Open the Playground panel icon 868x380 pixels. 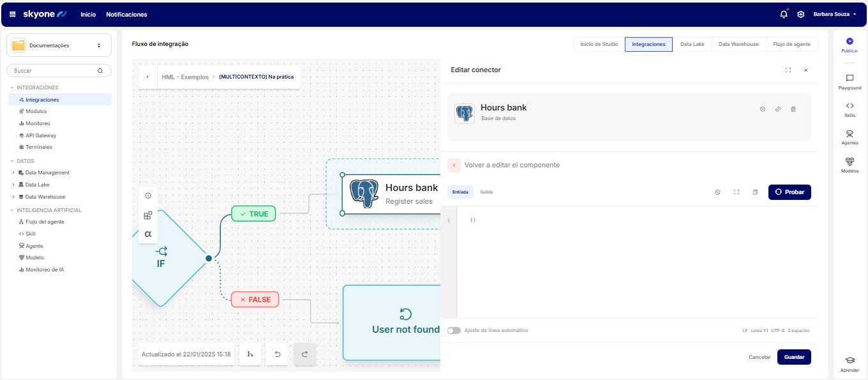849,79
